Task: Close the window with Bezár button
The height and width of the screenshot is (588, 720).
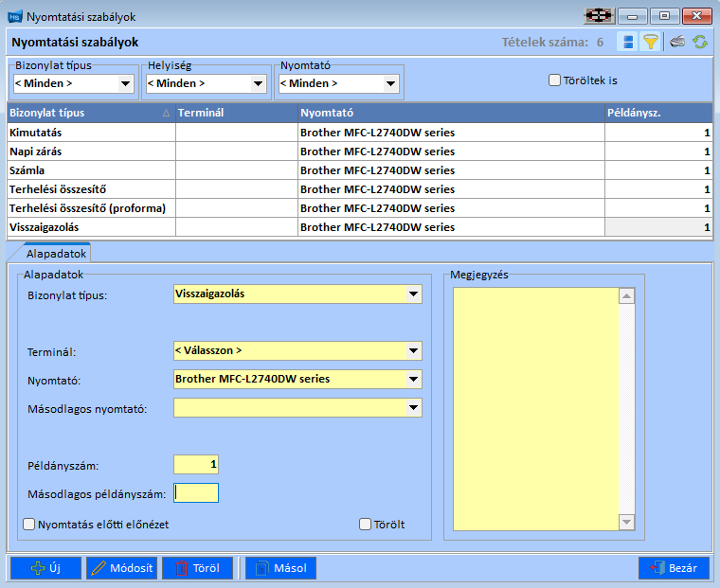Action: pos(674,568)
